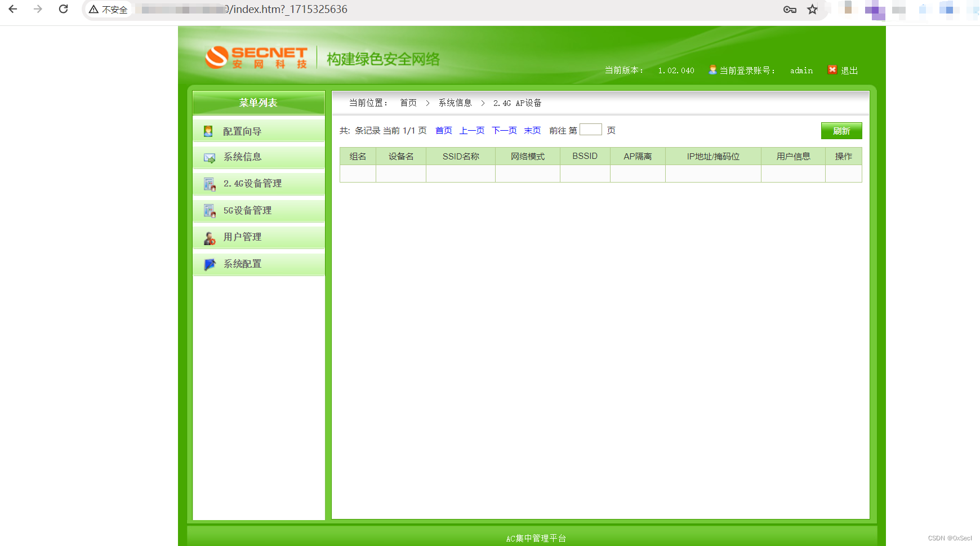Click the 配置向导 menu icon

[208, 131]
